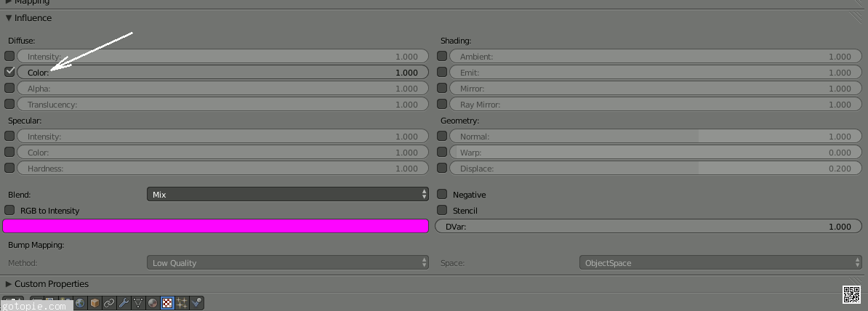The width and height of the screenshot is (868, 311).
Task: Open the World properties tab
Action: (x=80, y=303)
